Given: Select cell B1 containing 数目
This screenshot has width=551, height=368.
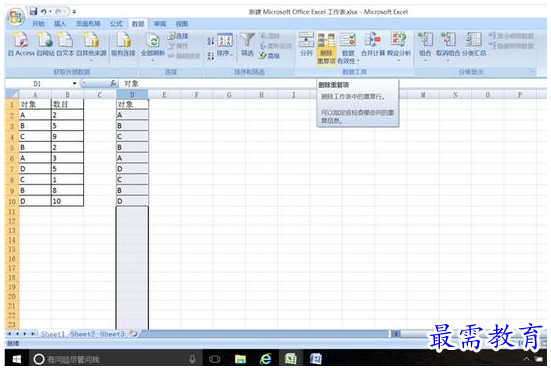Looking at the screenshot, I should coord(67,104).
